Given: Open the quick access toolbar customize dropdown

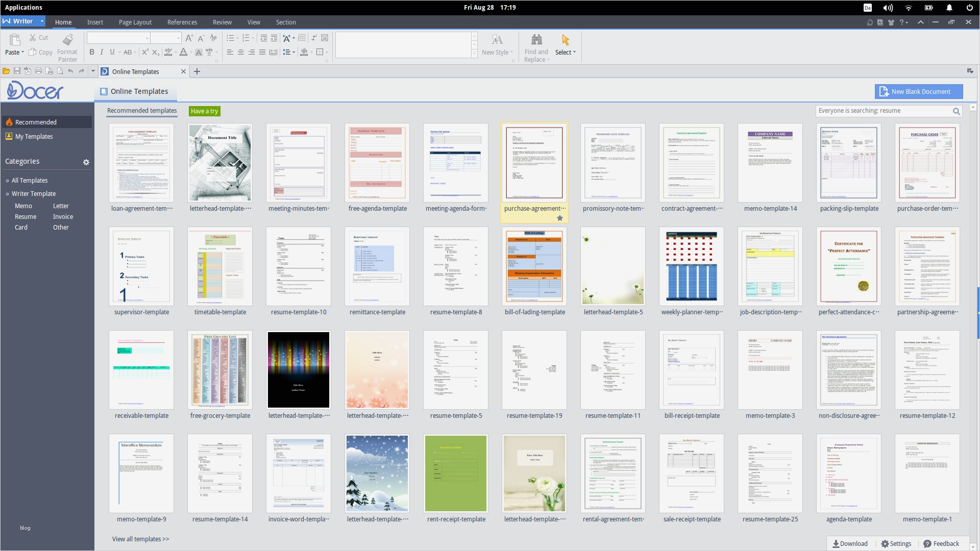Looking at the screenshot, I should click(x=93, y=71).
